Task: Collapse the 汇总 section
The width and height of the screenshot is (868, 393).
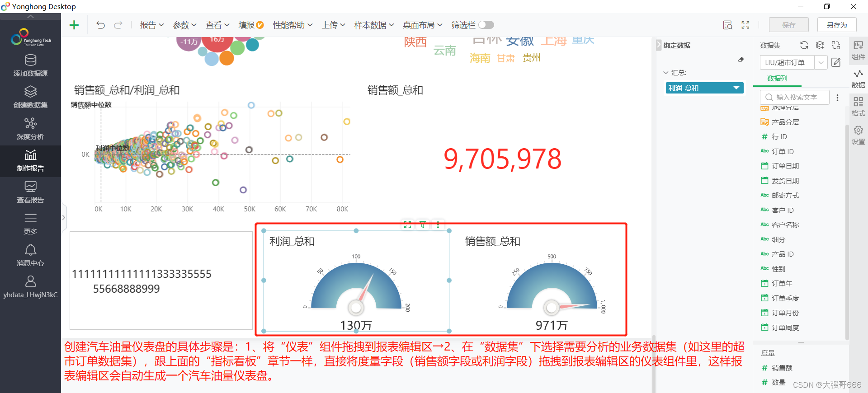Action: 666,72
